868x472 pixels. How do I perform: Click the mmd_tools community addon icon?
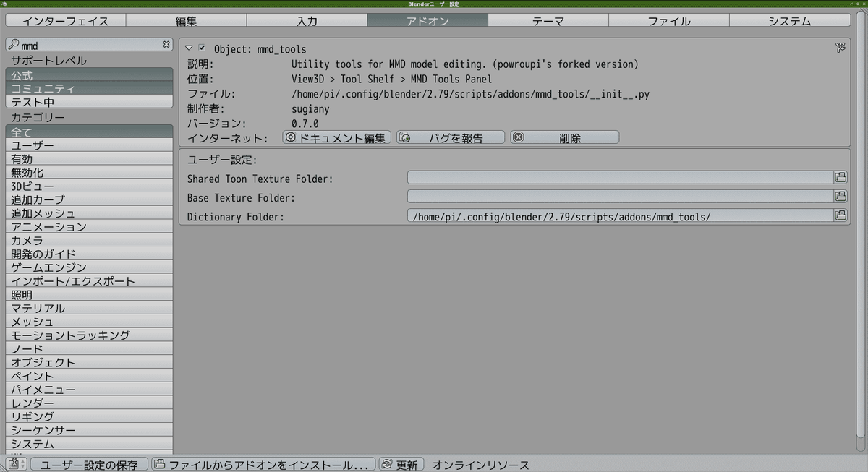[x=840, y=48]
